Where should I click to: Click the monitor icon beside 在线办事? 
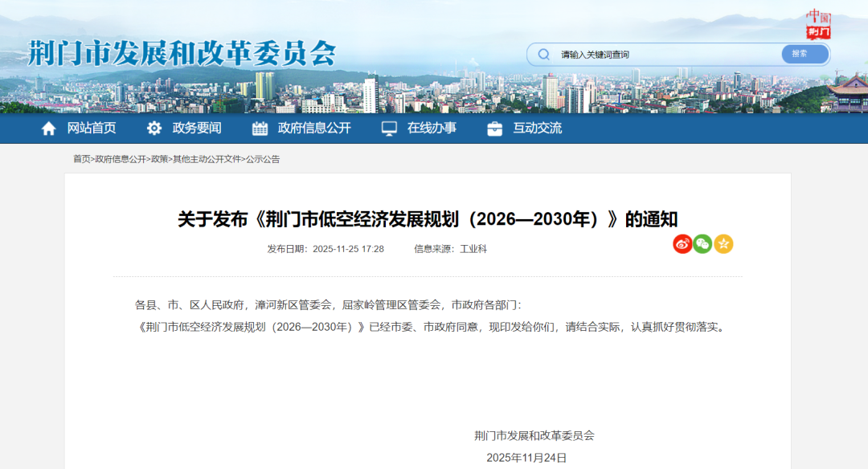pyautogui.click(x=390, y=128)
